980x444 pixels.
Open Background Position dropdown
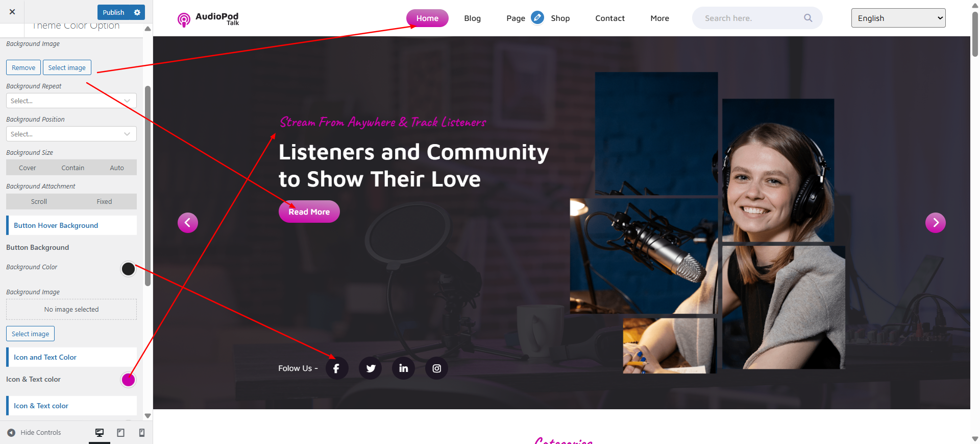click(71, 134)
